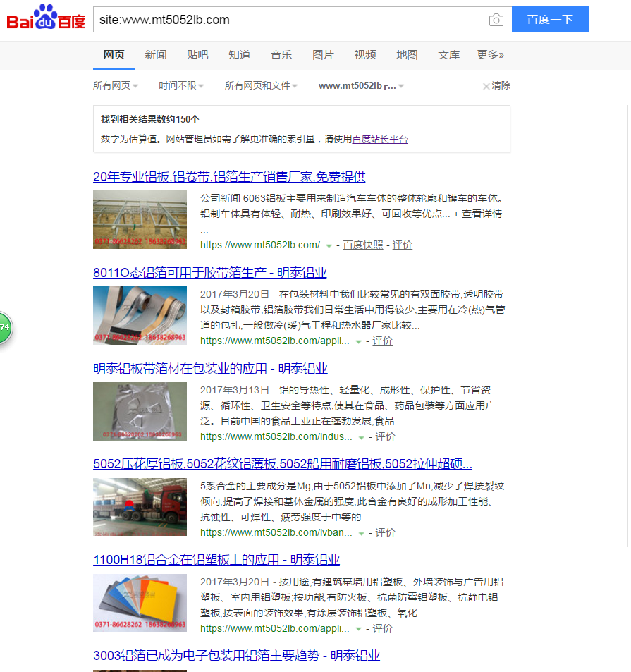The image size is (631, 672).
Task: Expand arrow beside 1100H18 result URL
Action: click(359, 629)
